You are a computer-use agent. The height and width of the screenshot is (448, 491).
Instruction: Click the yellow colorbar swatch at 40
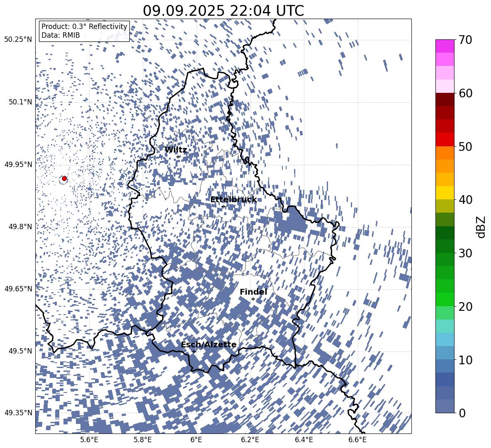445,193
